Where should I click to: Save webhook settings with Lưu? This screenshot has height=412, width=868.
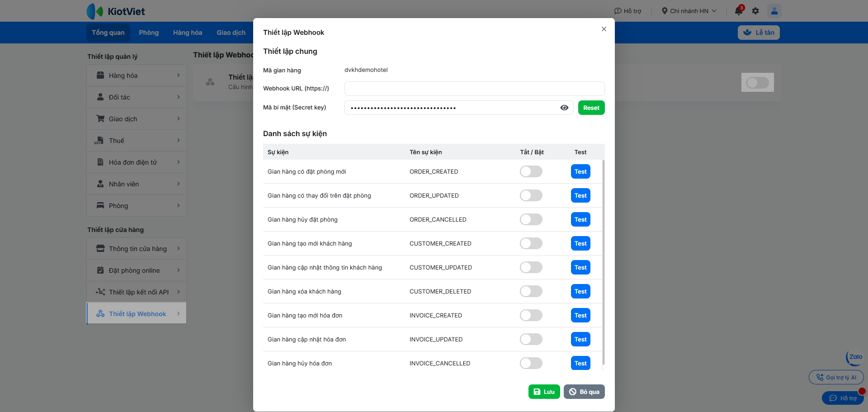(544, 392)
